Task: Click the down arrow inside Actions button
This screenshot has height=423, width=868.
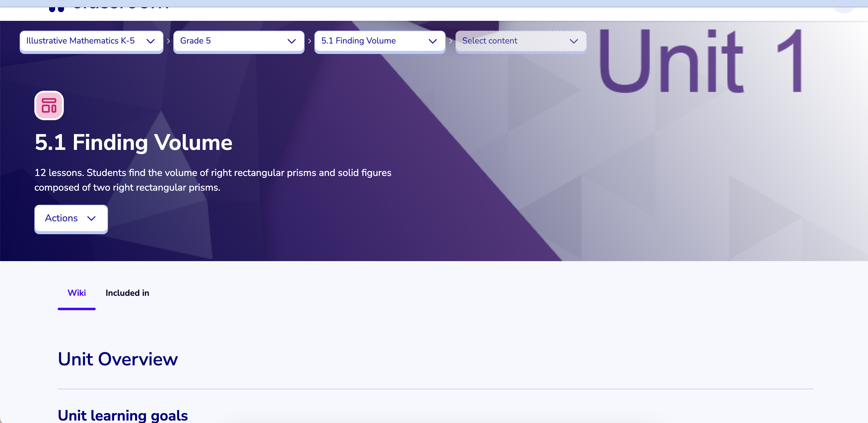Action: click(91, 218)
